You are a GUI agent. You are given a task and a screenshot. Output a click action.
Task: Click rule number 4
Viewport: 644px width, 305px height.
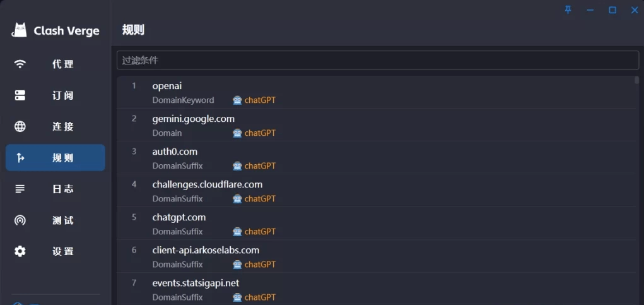coord(134,184)
